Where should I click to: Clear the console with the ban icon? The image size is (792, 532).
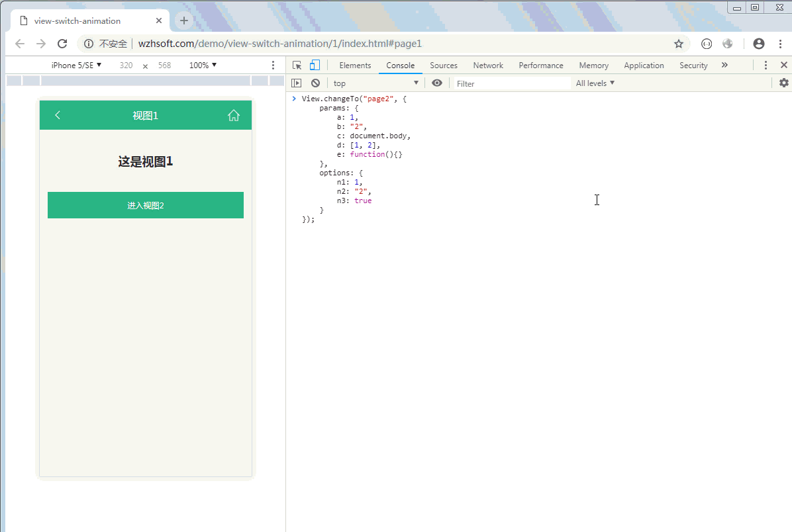pos(315,83)
